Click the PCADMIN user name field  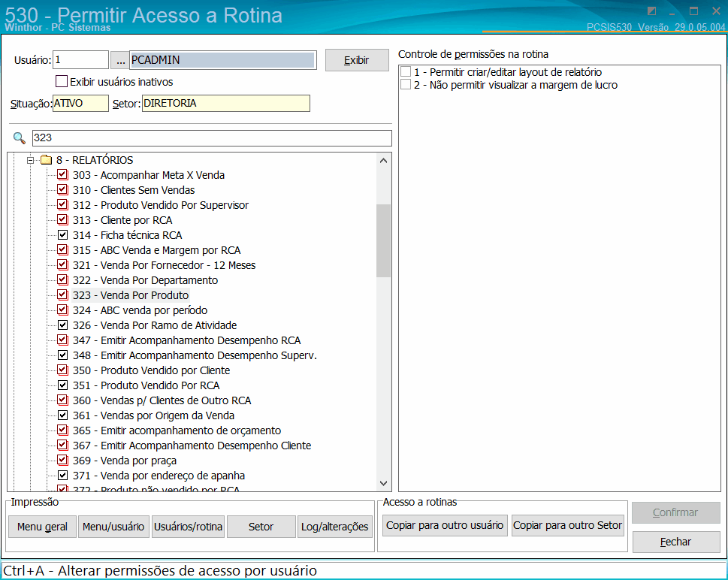[x=223, y=60]
